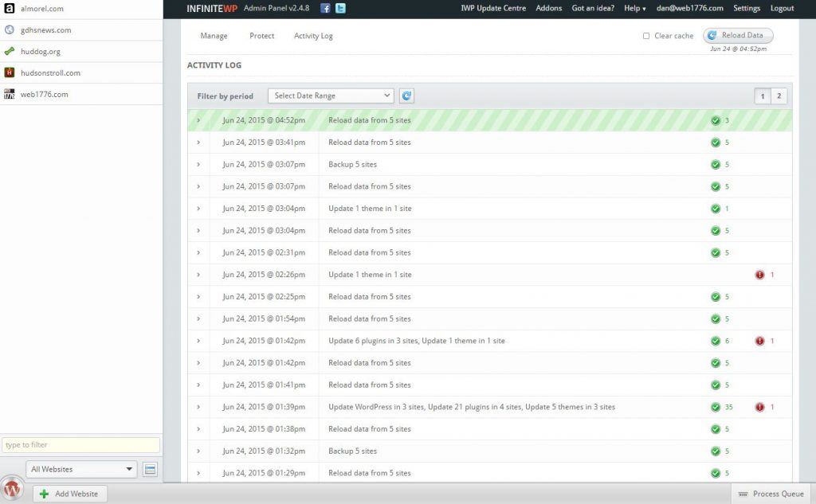Select huddog.org in the sites list

(81, 52)
